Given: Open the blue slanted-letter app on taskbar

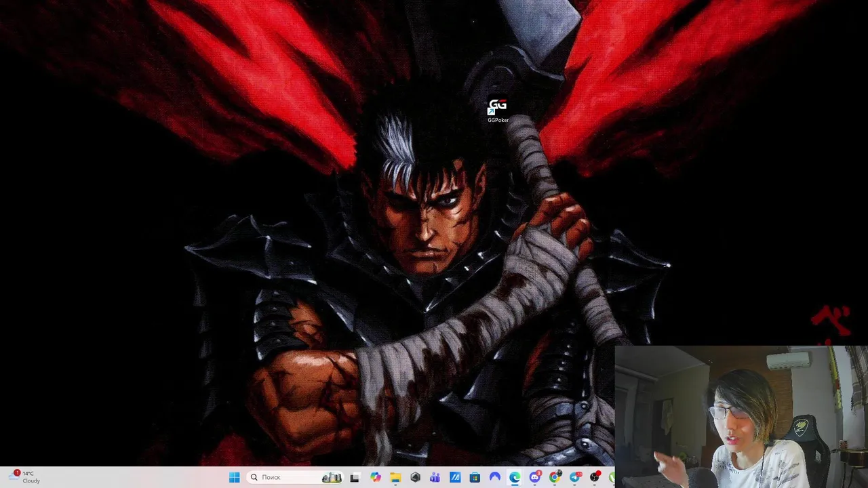Looking at the screenshot, I should click(x=455, y=477).
